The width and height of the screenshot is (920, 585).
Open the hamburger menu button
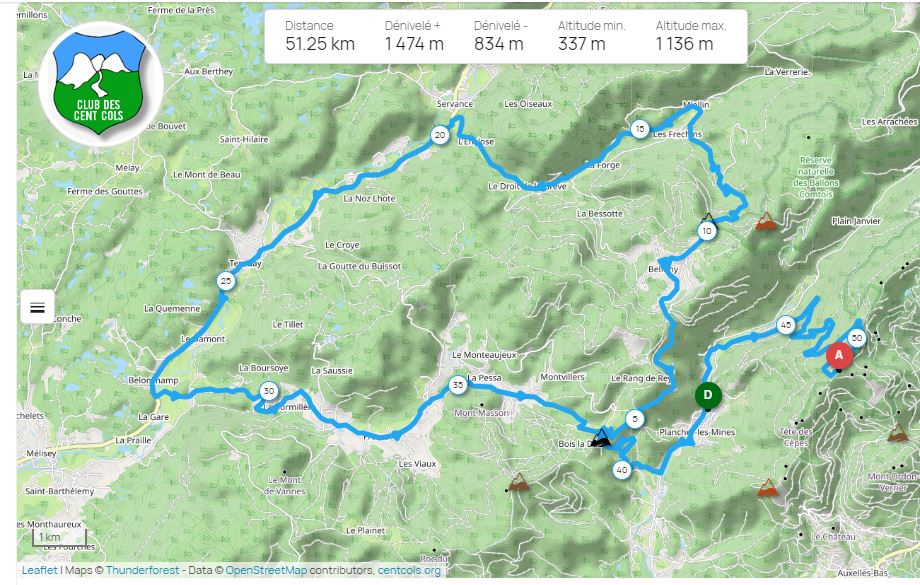coord(38,307)
